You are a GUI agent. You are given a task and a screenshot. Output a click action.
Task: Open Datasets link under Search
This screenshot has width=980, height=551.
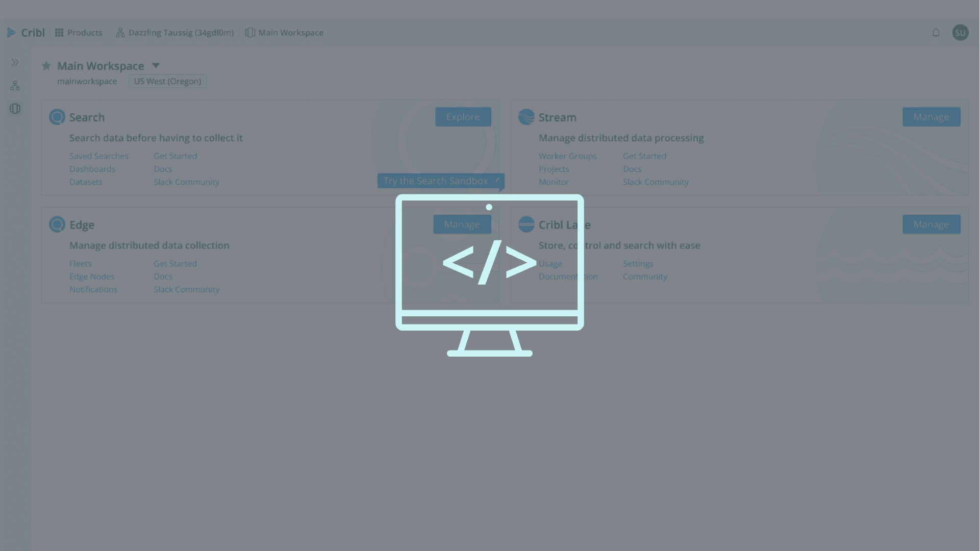[x=86, y=182]
